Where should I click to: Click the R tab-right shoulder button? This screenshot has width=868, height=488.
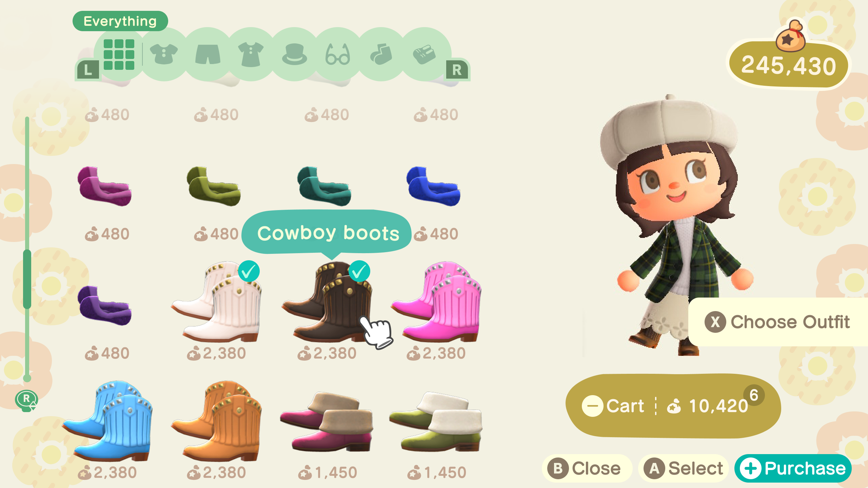point(457,70)
